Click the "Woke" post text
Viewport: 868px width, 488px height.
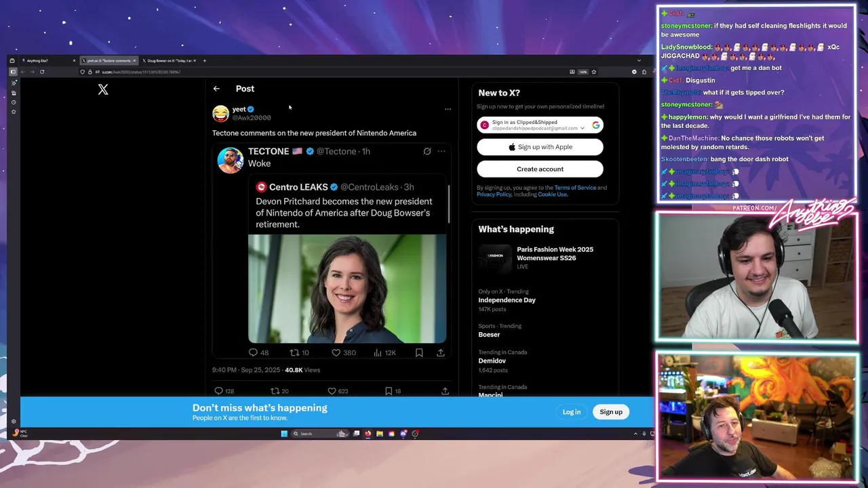click(259, 163)
